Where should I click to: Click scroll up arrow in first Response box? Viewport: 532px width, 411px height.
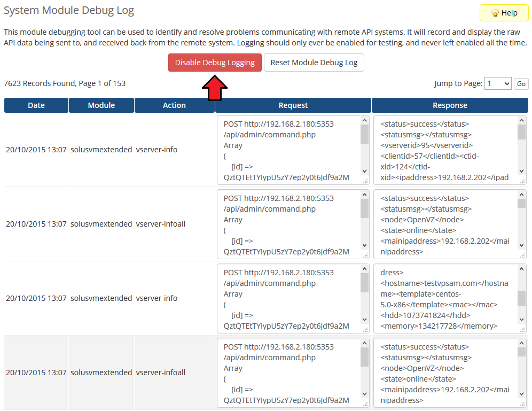[x=521, y=120]
